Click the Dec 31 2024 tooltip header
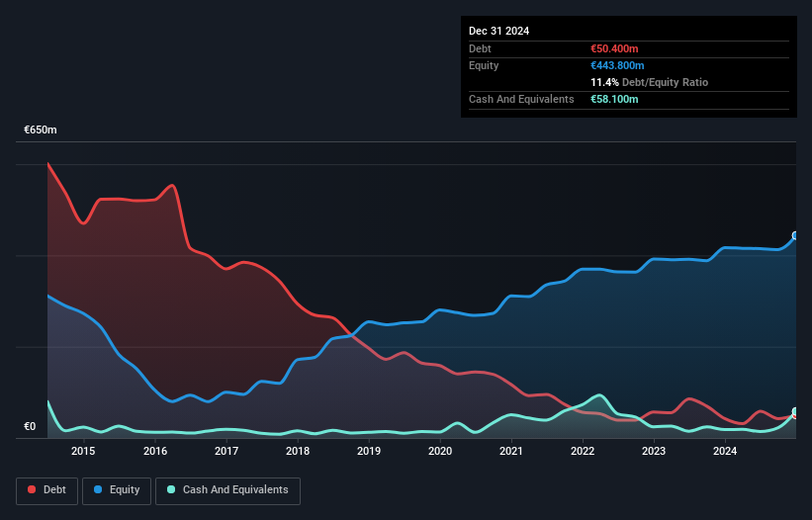The image size is (812, 520). pyautogui.click(x=499, y=31)
